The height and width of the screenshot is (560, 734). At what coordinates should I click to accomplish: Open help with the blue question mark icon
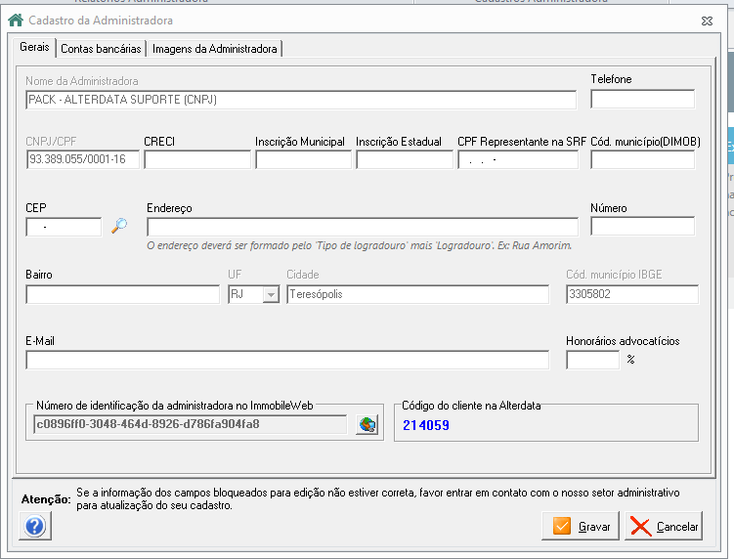pos(35,526)
